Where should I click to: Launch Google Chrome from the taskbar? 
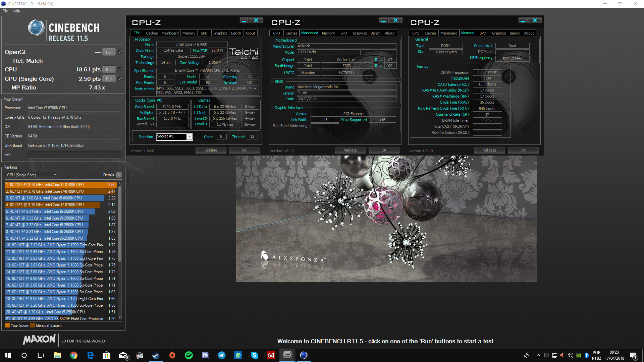click(x=74, y=355)
